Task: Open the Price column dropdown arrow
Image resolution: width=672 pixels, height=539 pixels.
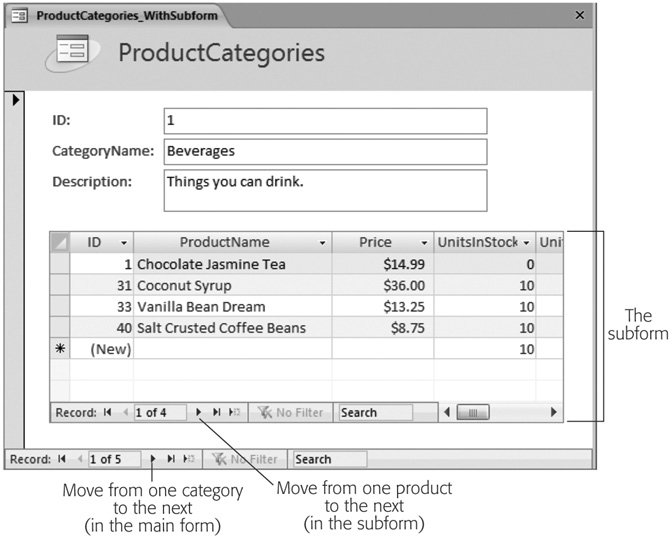Action: click(424, 243)
